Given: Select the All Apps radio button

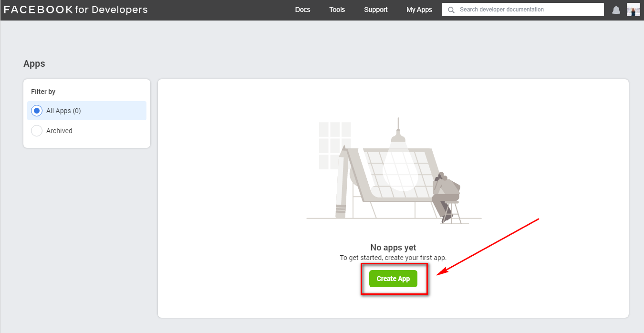Looking at the screenshot, I should pyautogui.click(x=37, y=111).
